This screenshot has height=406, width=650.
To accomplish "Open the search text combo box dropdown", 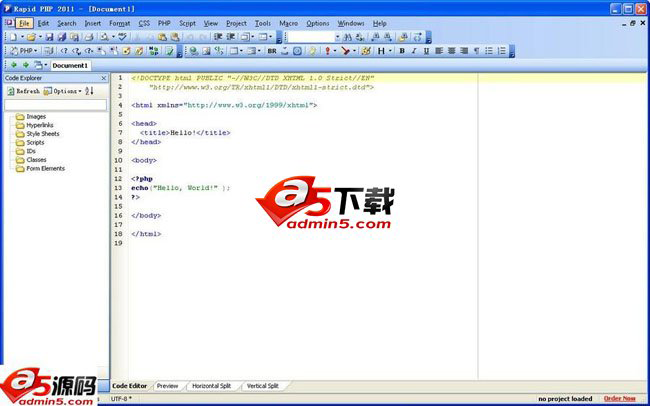I will 337,37.
